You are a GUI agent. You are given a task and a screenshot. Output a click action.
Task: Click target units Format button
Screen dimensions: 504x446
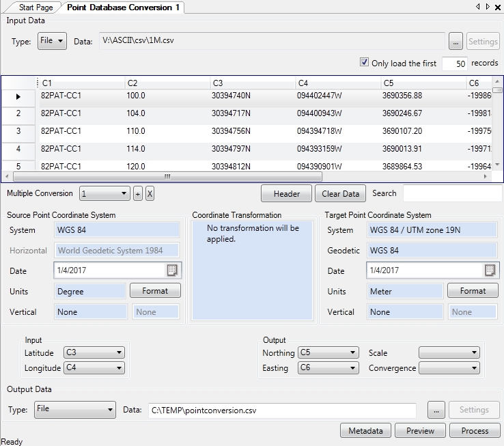(x=473, y=291)
